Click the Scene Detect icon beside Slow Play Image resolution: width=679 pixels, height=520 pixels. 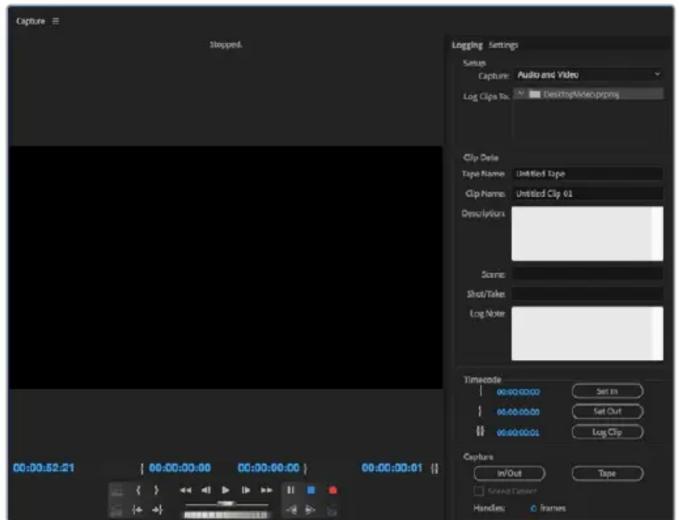(332, 511)
